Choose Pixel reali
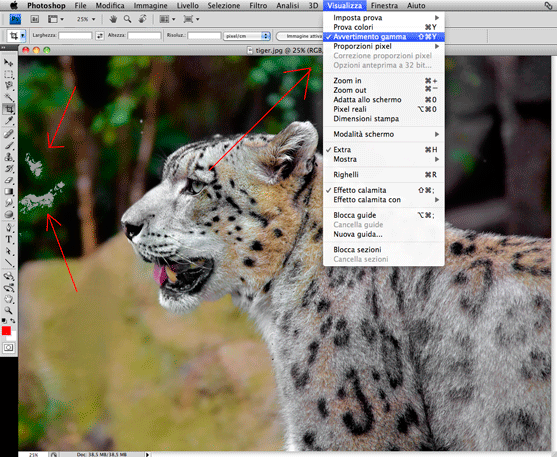 click(384, 109)
